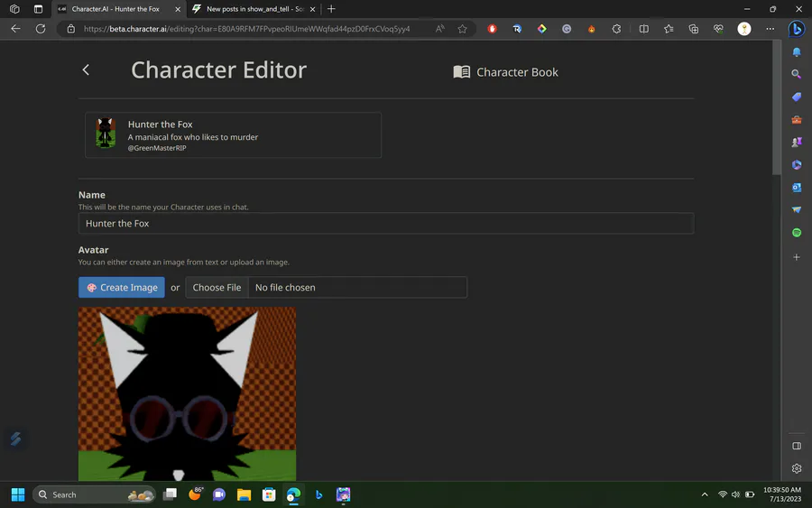Viewport: 812px width, 508px height.
Task: Click the Choose File button
Action: (217, 288)
